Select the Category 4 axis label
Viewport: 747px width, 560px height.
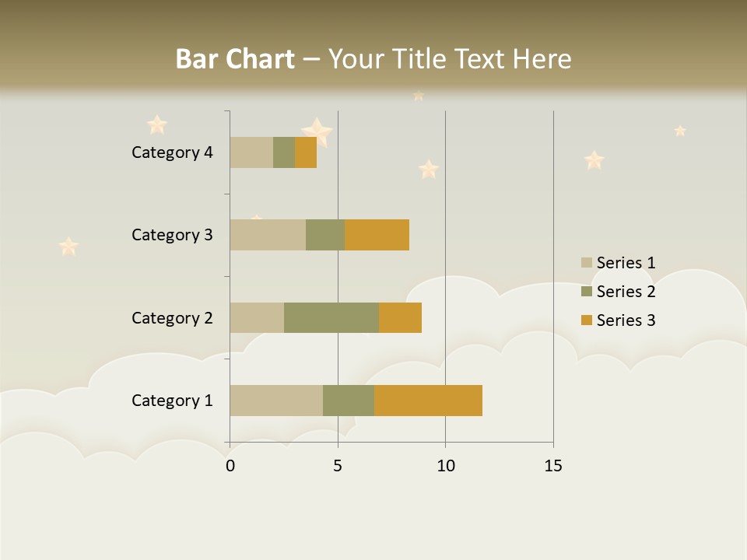tap(172, 152)
